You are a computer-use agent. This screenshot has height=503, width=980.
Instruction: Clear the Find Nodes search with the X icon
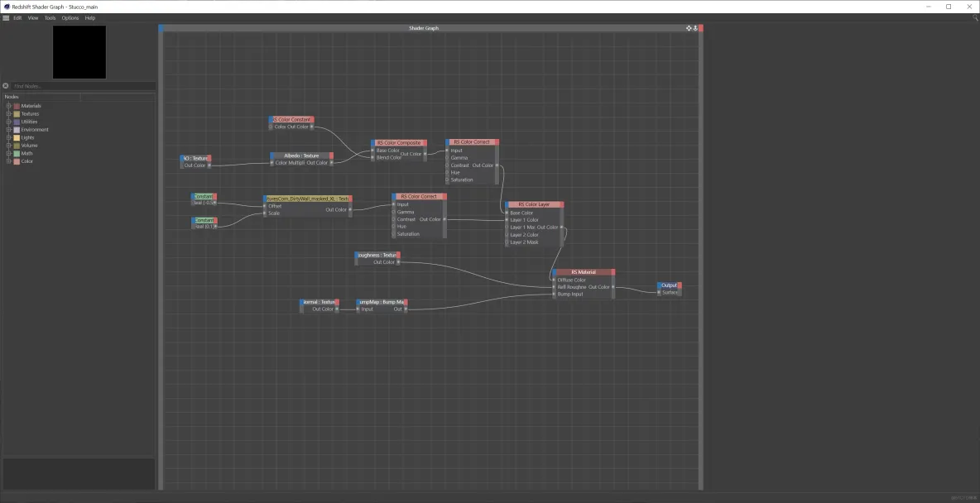(x=6, y=86)
